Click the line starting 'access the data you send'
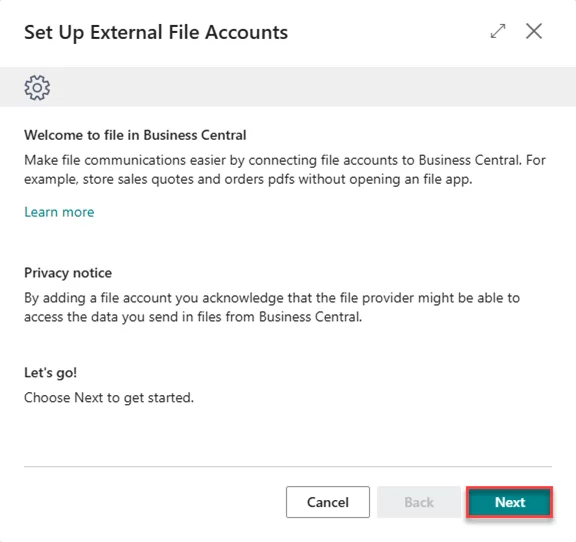This screenshot has height=542, width=576. (193, 317)
